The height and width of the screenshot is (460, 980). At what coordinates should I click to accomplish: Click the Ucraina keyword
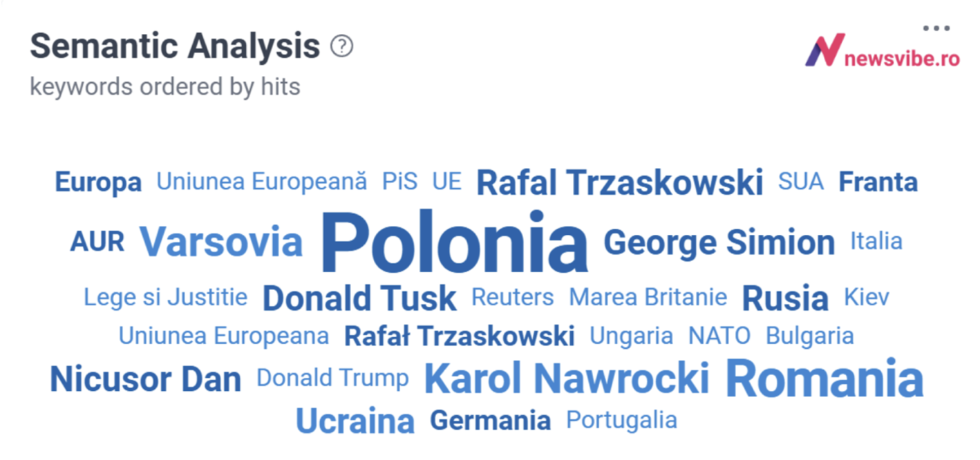[355, 421]
